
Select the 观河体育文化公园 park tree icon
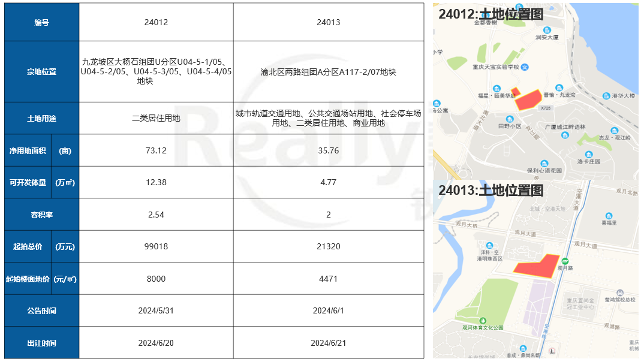click(x=483, y=321)
